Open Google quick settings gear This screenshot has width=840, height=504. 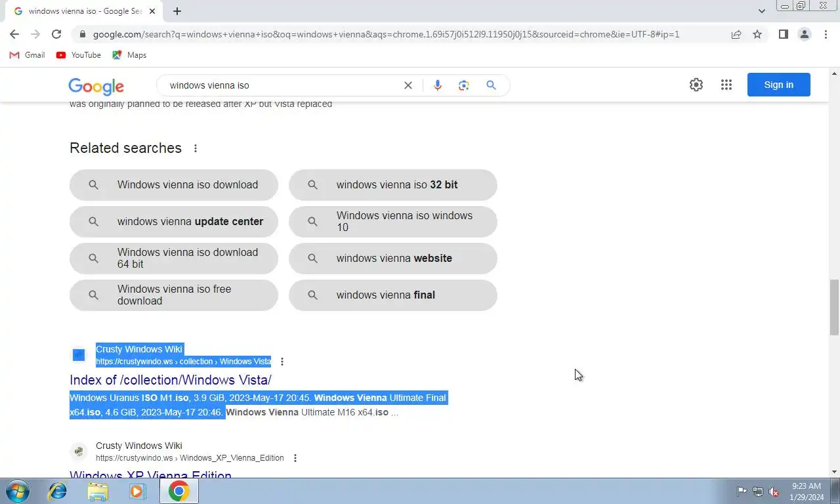(x=696, y=85)
